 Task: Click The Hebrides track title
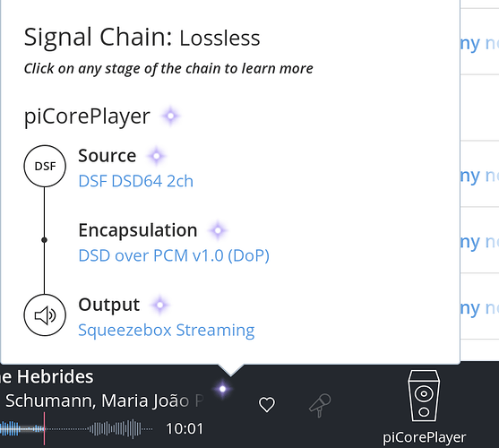pos(47,376)
